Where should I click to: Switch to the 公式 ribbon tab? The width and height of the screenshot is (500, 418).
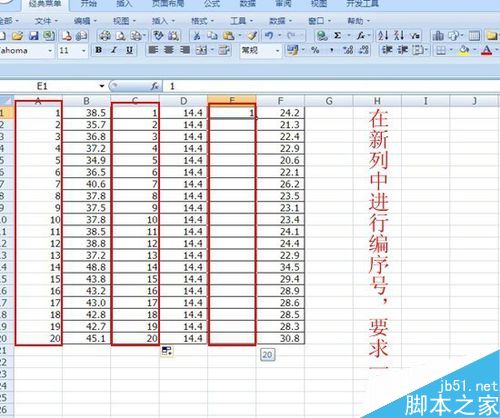tap(212, 4)
